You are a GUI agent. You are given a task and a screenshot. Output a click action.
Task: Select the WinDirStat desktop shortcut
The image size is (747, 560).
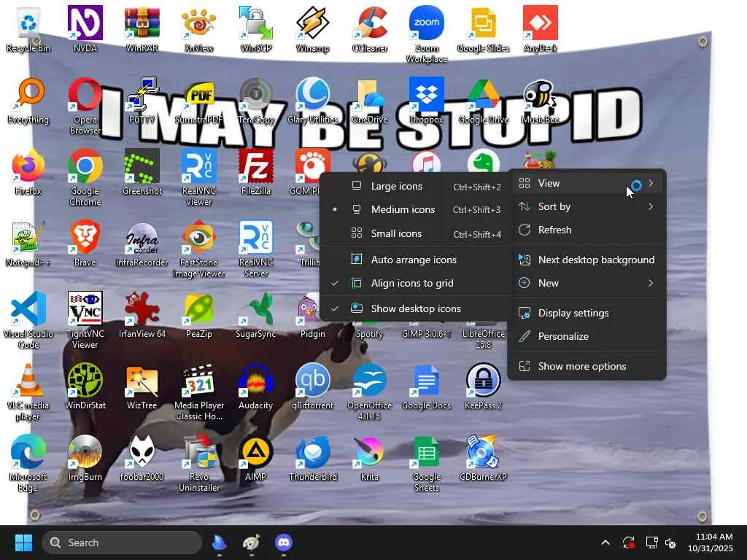(x=85, y=386)
